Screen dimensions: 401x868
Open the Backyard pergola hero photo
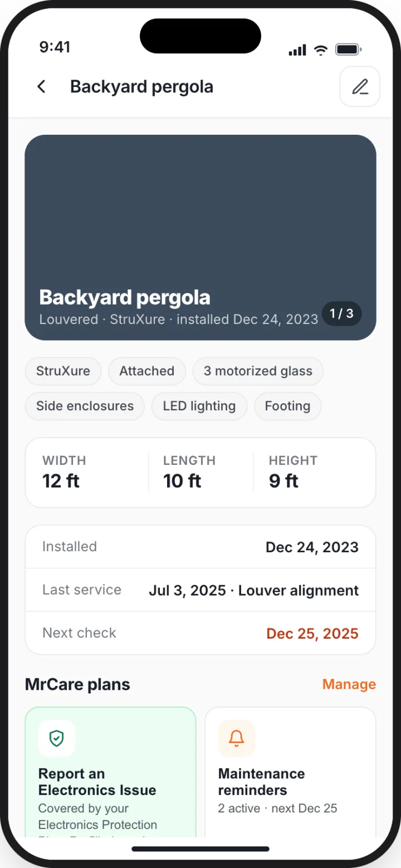click(x=200, y=238)
